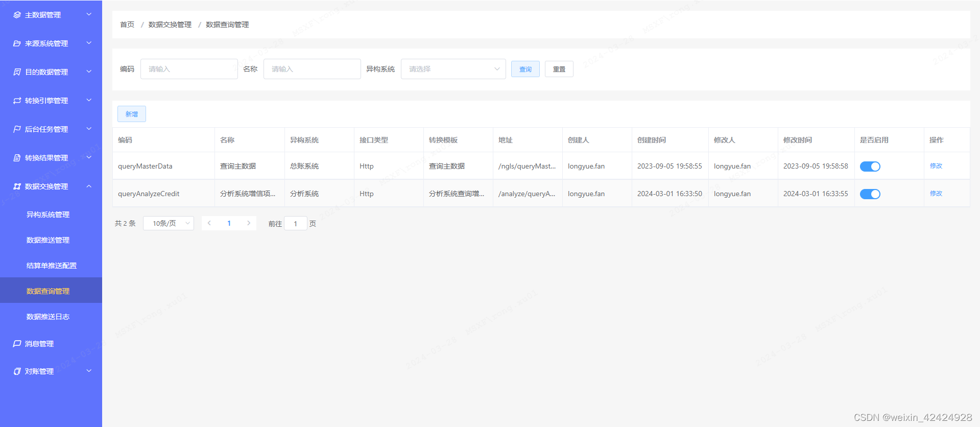Click 2024-03-01 16:33:50 creation time cell

670,194
